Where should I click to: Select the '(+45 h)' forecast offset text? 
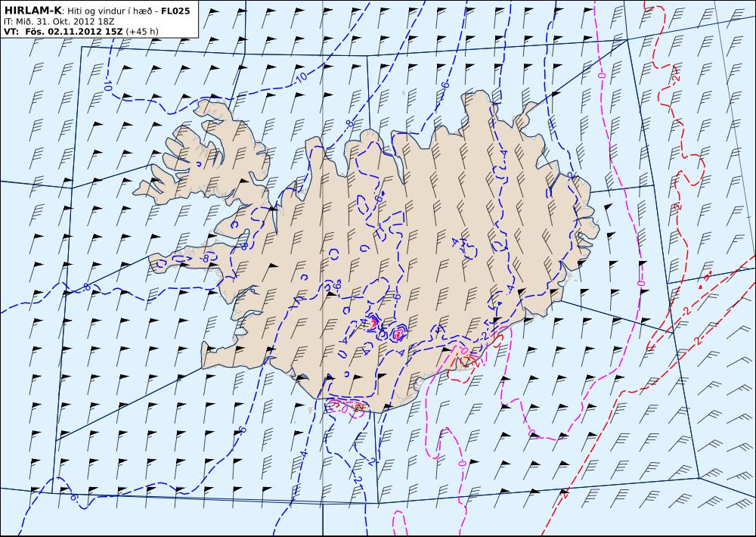click(142, 31)
